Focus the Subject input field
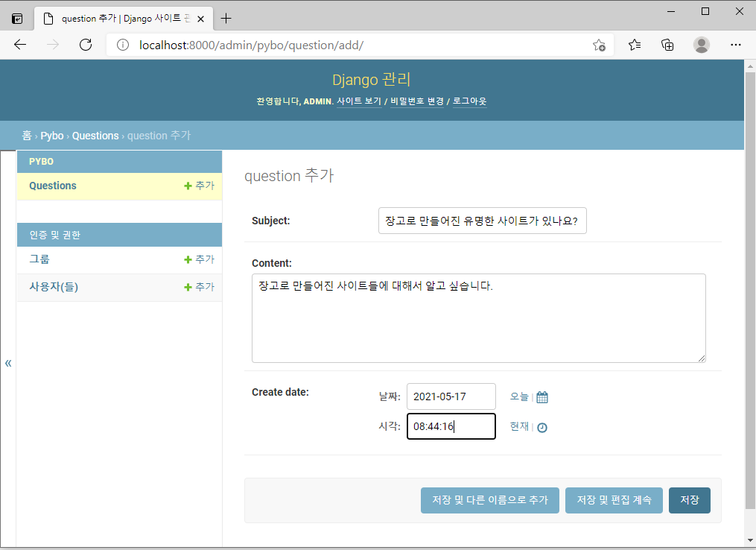The image size is (756, 550). pos(482,221)
